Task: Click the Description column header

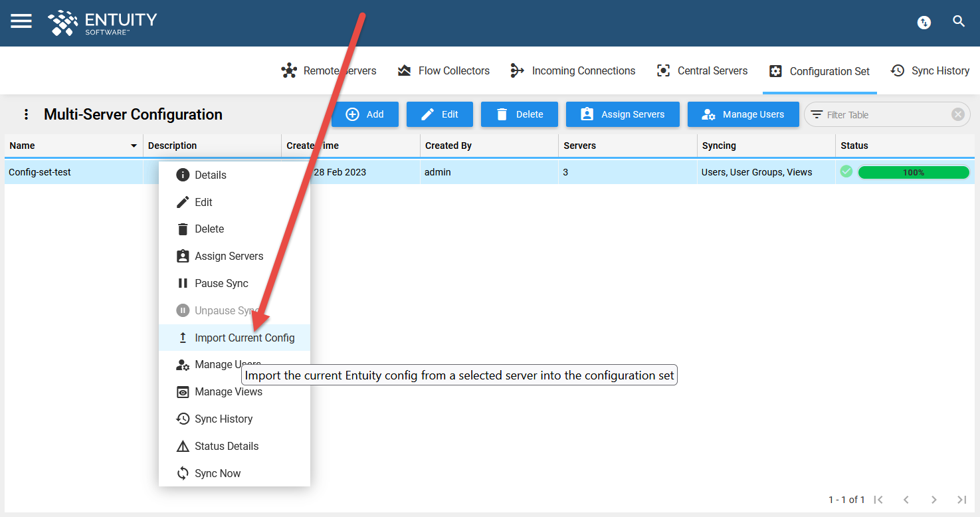Action: [212, 146]
